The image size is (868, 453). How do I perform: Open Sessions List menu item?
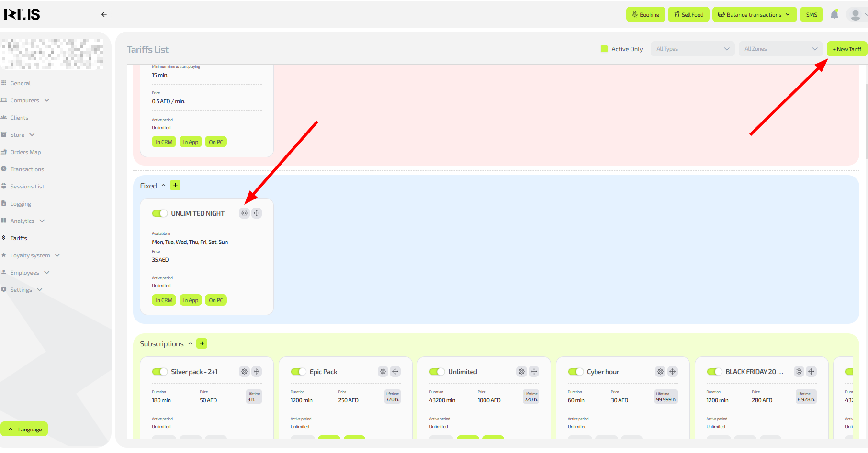[x=27, y=187]
